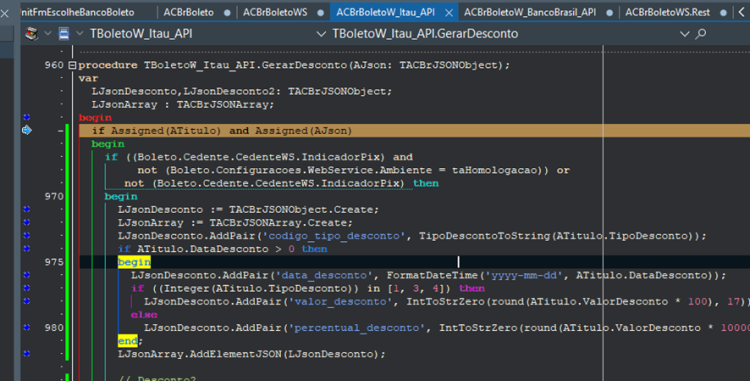
Task: Click the stamp-like icon left of class combo
Action: pyautogui.click(x=32, y=34)
